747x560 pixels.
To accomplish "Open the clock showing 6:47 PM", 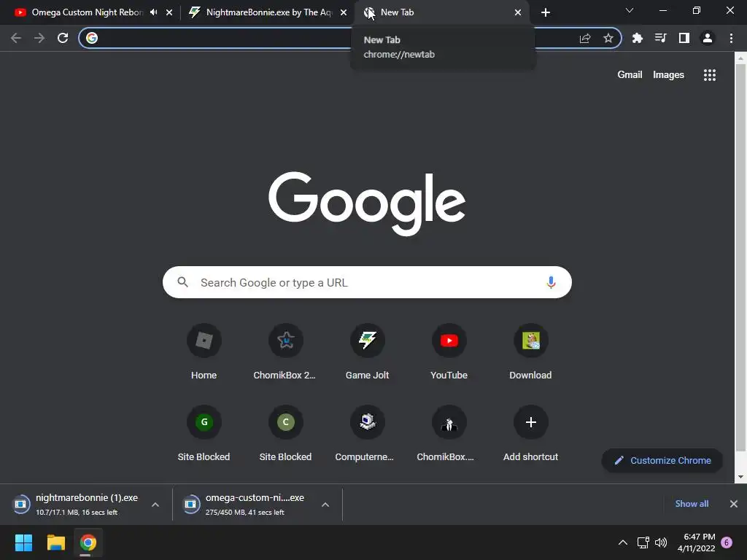I will tap(696, 542).
